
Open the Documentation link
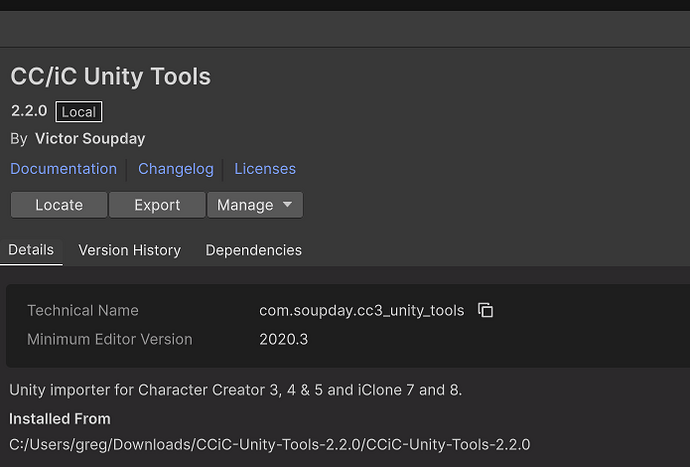(63, 169)
